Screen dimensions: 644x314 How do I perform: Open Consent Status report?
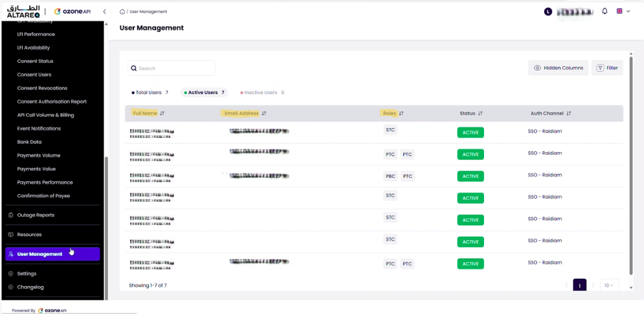[35, 61]
